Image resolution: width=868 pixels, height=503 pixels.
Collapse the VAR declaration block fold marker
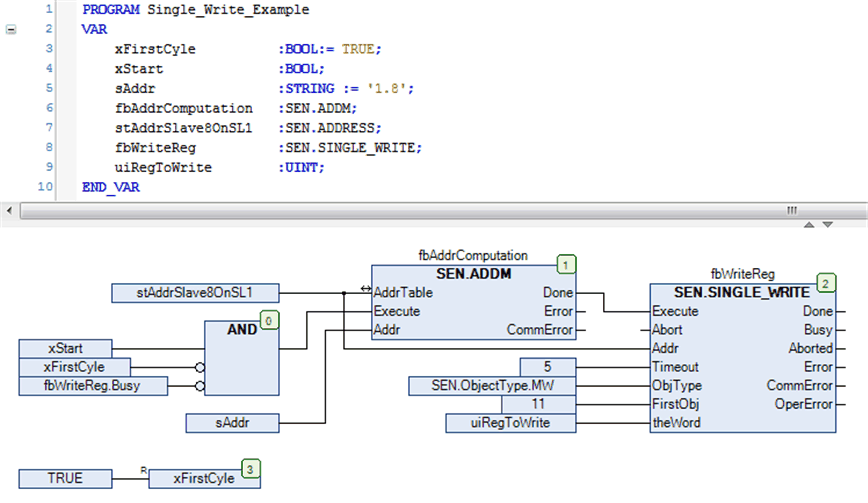pos(11,30)
